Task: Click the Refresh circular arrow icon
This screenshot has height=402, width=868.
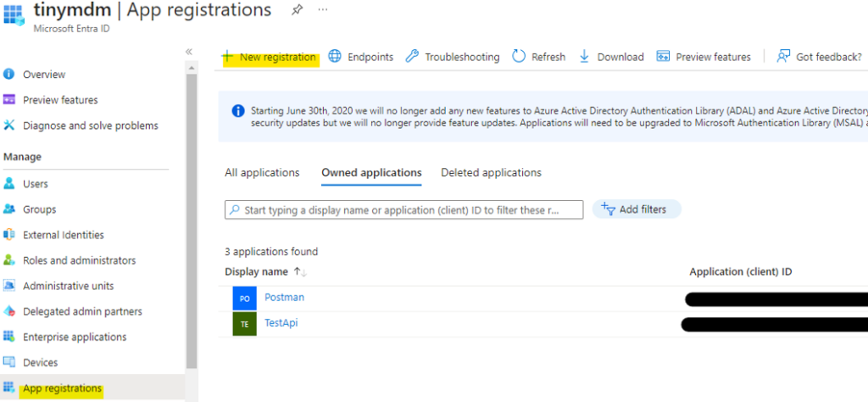Action: point(519,57)
